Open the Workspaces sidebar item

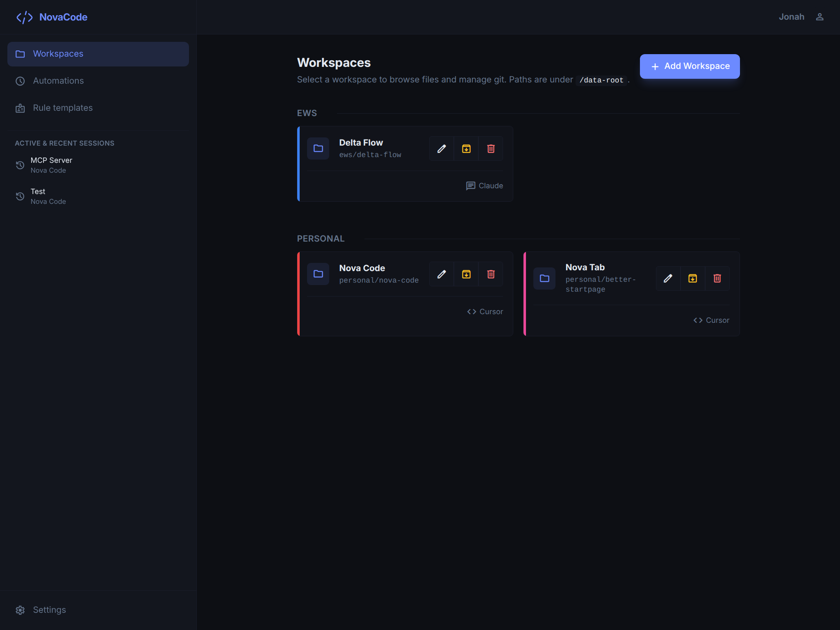coord(98,54)
